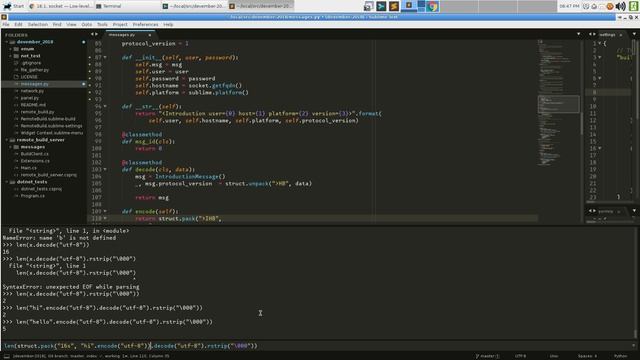Toggle the side bar with the status bar icon
Image resolution: width=640 pixels, height=360 pixels.
pyautogui.click(x=7, y=356)
